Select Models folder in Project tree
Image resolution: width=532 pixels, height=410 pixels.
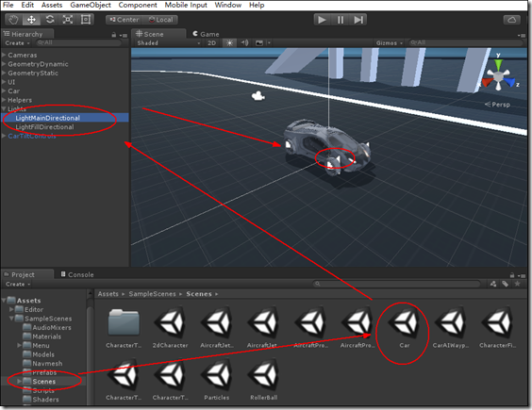pos(43,354)
